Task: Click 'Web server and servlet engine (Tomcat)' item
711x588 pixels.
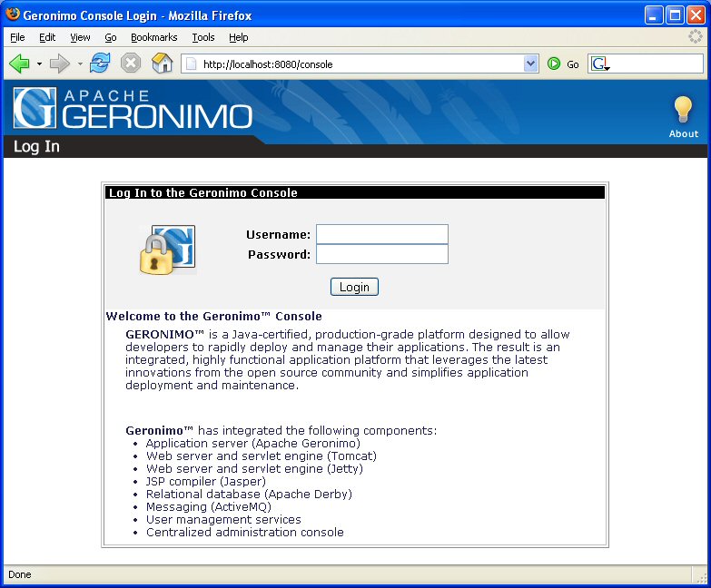Action: pyautogui.click(x=262, y=456)
